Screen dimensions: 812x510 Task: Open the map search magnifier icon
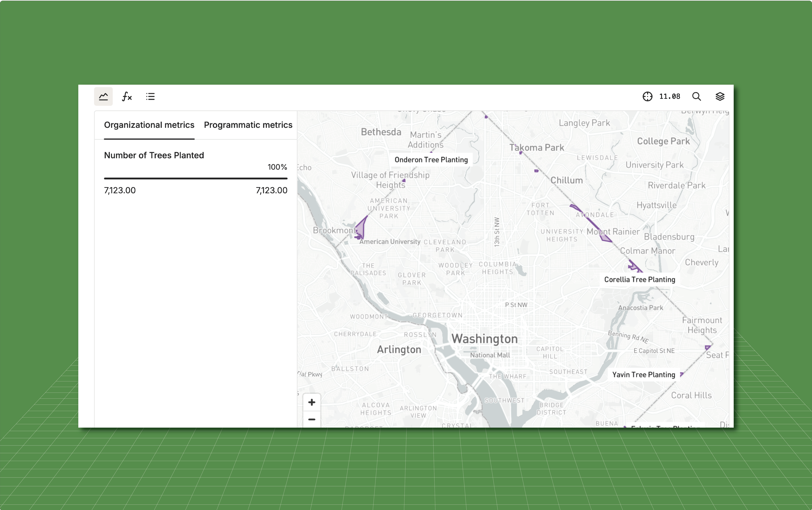(696, 96)
